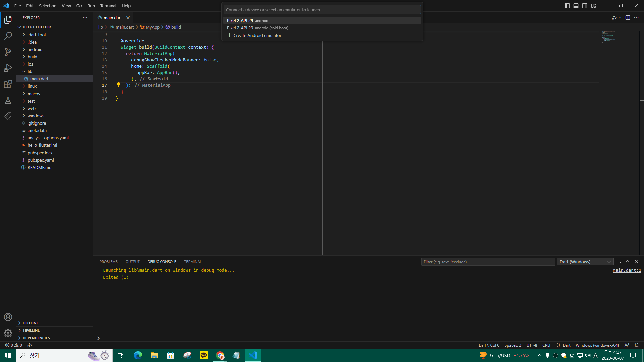Close the bottom panel
Viewport: 644px width, 362px height.
[x=636, y=262]
